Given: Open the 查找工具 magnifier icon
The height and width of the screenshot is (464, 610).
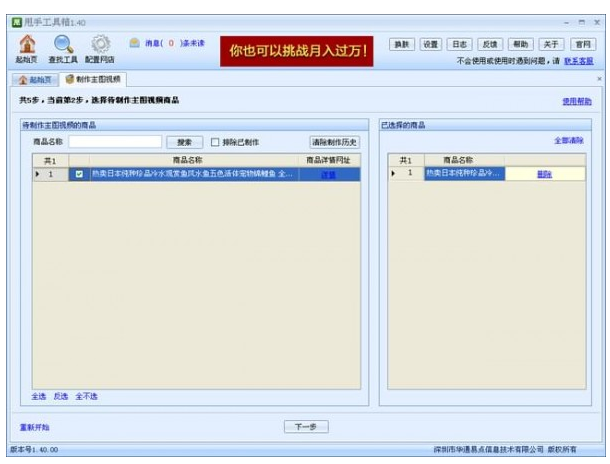Looking at the screenshot, I should coord(63,49).
